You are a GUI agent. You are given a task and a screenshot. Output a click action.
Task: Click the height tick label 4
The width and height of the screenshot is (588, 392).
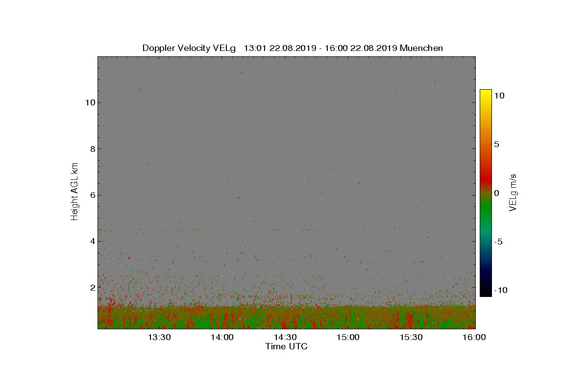pyautogui.click(x=92, y=241)
